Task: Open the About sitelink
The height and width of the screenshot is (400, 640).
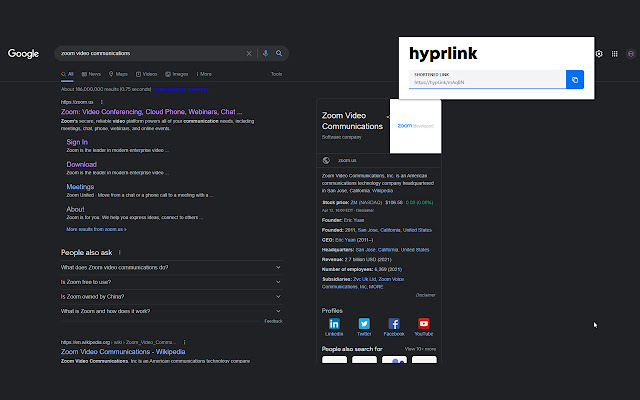Action: pyautogui.click(x=76, y=209)
